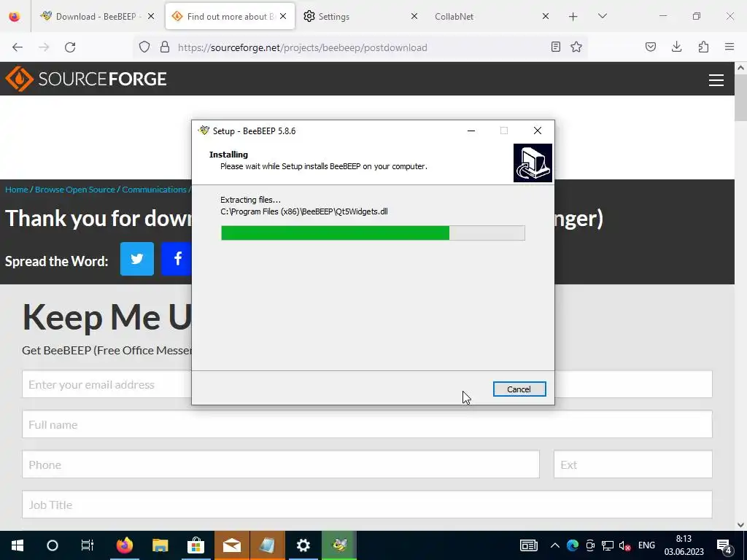747x560 pixels.
Task: Open a new browser tab
Action: pyautogui.click(x=573, y=17)
